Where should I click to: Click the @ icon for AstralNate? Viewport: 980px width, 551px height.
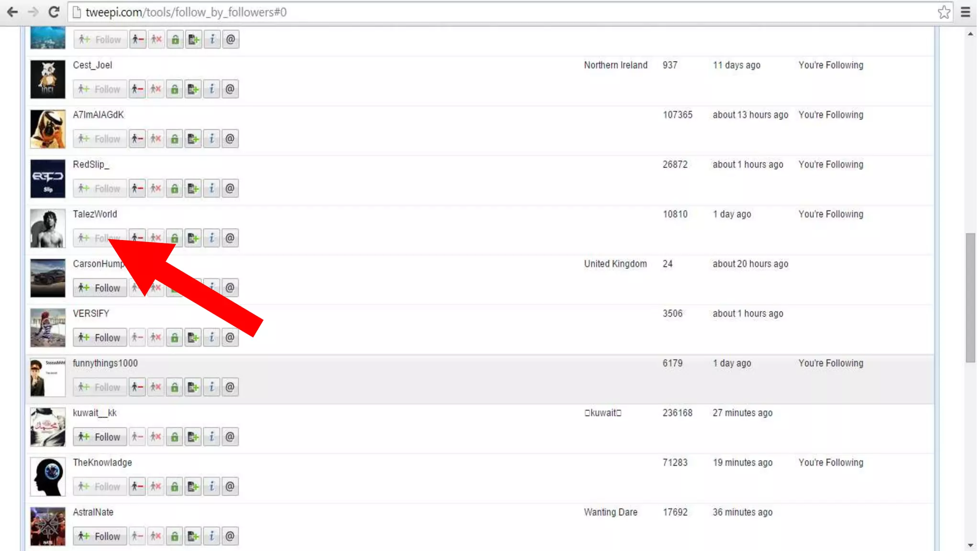point(230,536)
